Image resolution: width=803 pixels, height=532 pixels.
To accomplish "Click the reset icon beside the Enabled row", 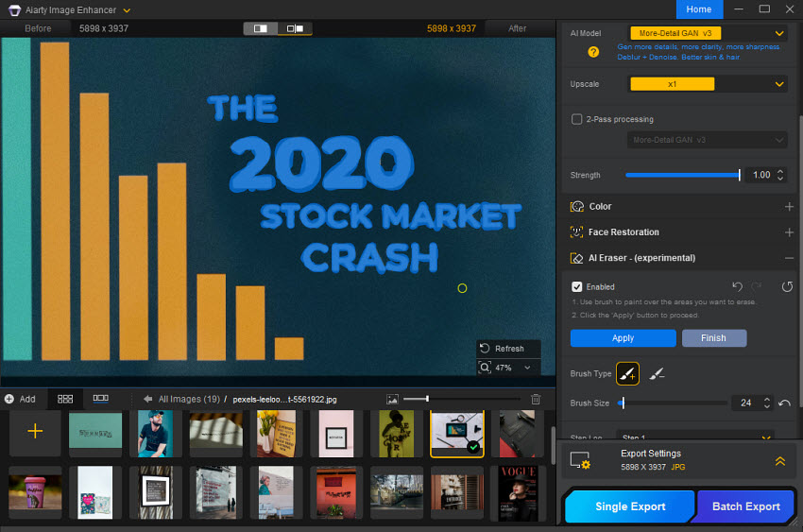I will point(787,286).
